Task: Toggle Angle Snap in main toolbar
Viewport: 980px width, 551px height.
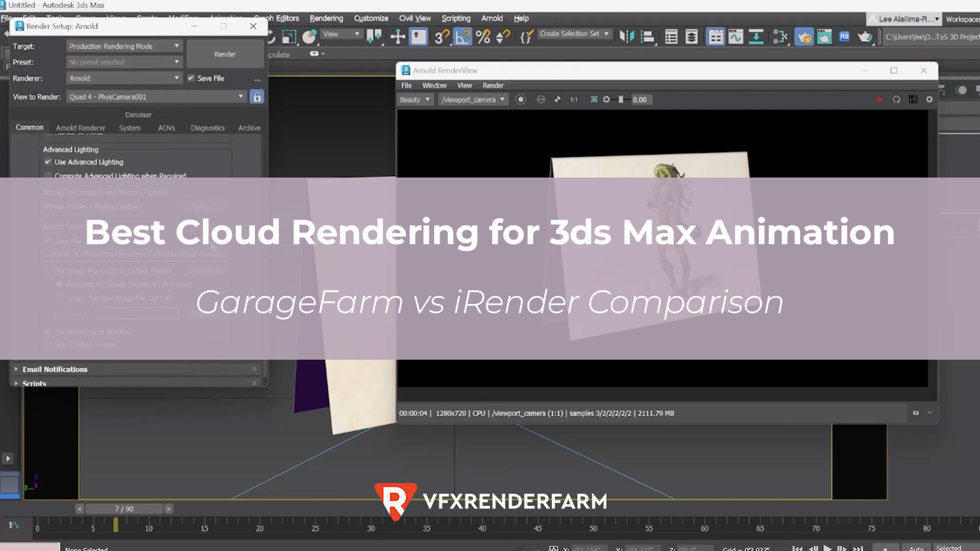Action: [x=462, y=36]
